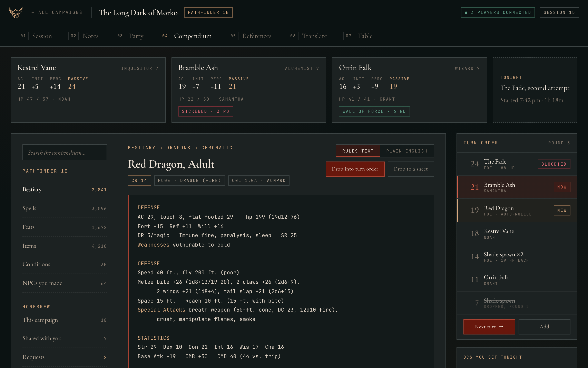
Task: Focus the compendium search field
Action: (65, 152)
